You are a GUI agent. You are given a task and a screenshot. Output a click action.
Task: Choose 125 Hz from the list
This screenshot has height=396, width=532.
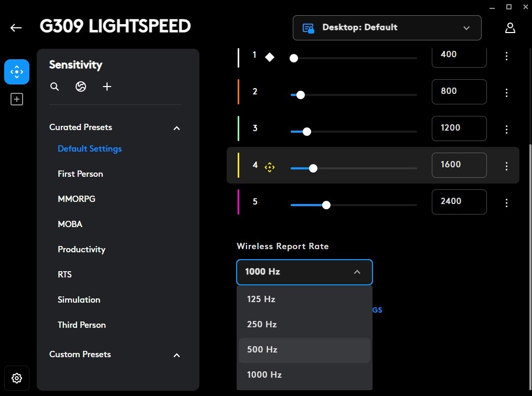[x=304, y=299]
